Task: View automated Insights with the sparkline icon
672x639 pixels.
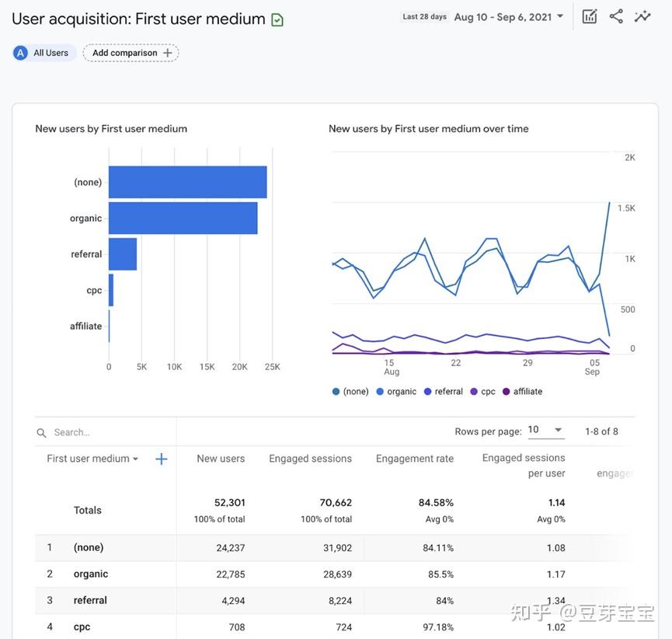Action: click(x=643, y=15)
